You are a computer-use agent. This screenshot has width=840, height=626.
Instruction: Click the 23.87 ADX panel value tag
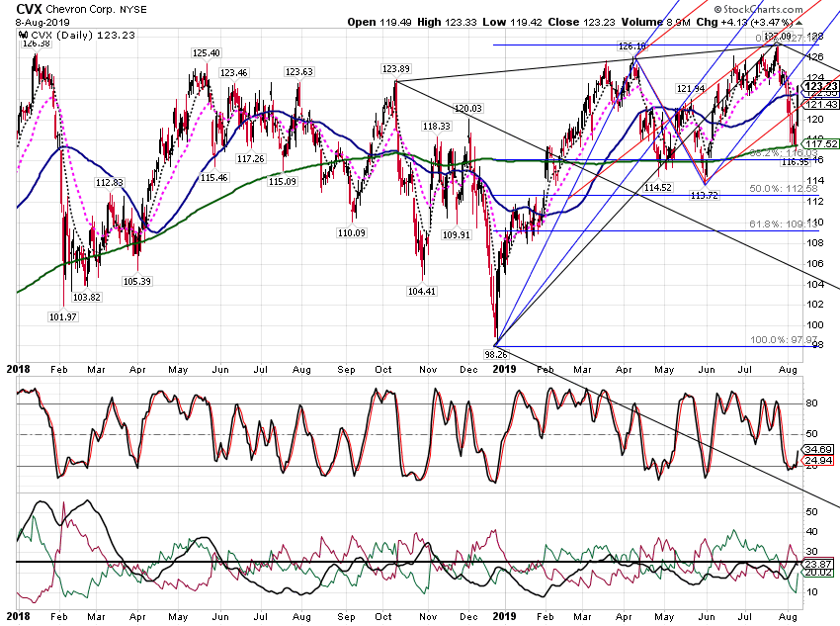coord(817,564)
